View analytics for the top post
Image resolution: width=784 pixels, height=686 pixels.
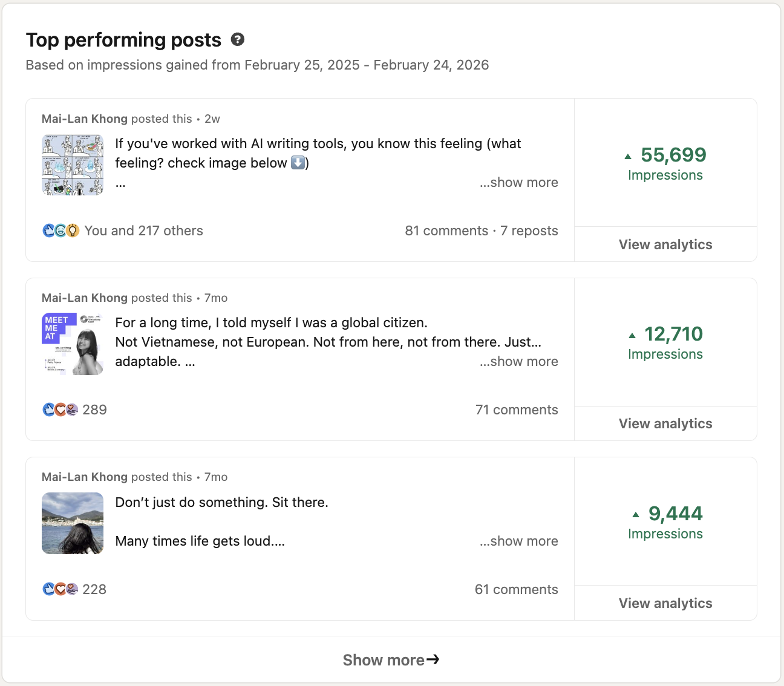665,244
